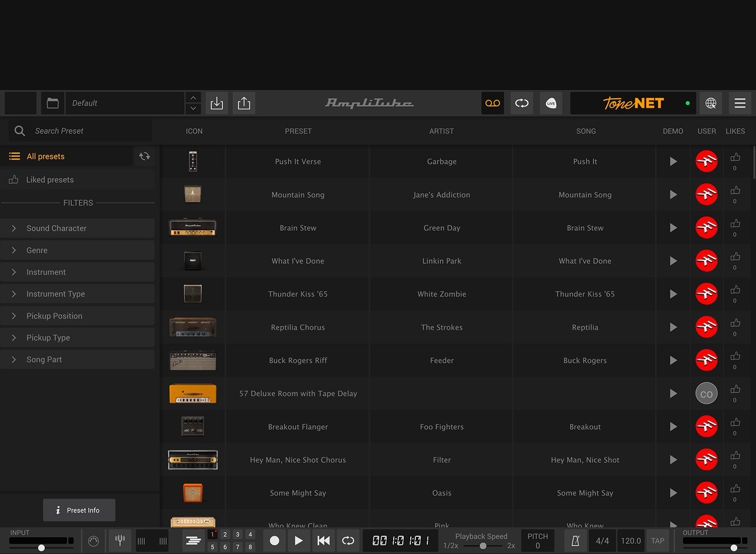The width and height of the screenshot is (756, 554).
Task: Open the hamburger main menu
Action: click(x=740, y=103)
